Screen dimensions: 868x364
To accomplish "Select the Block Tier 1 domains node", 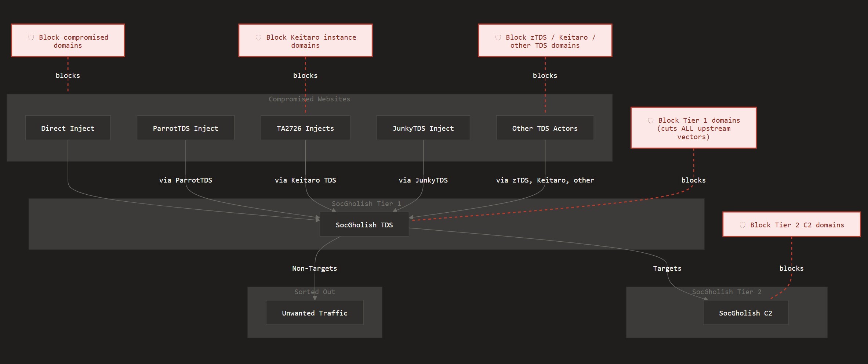I will [x=694, y=128].
